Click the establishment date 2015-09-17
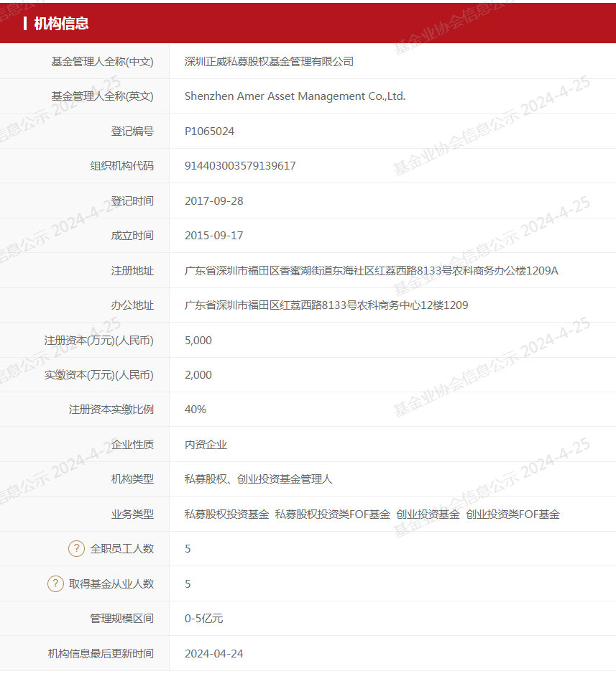The width and height of the screenshot is (616, 674). [213, 236]
